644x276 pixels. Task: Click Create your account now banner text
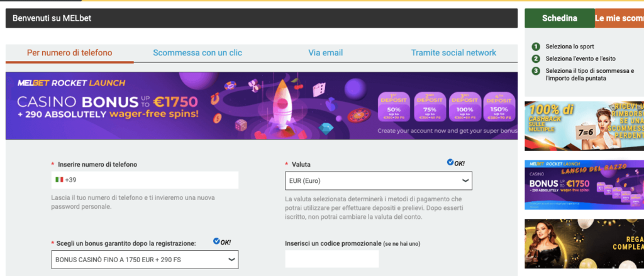tap(447, 131)
